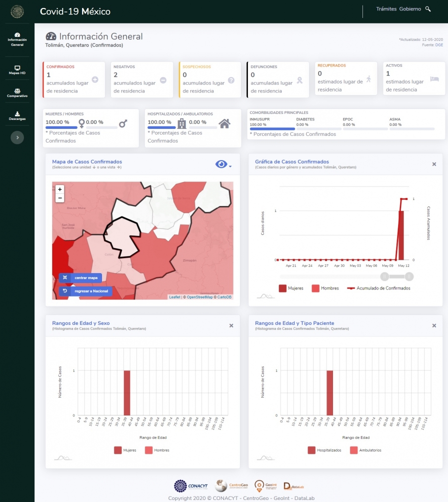Open the Descargas sidebar item
448x502 pixels.
(x=17, y=116)
